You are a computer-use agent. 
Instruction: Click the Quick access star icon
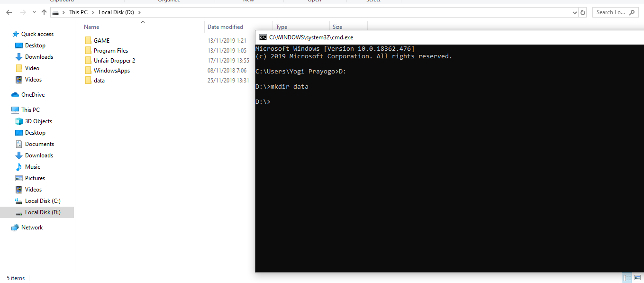point(16,34)
